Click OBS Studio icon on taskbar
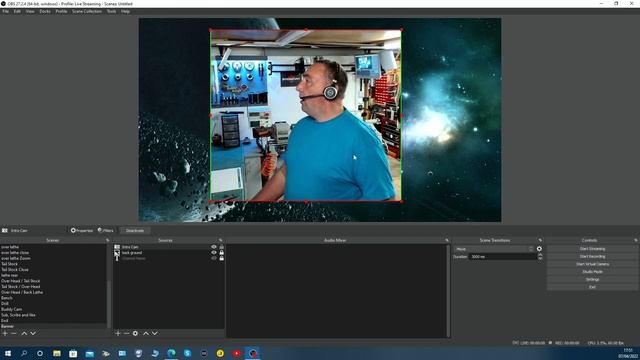 click(x=253, y=353)
